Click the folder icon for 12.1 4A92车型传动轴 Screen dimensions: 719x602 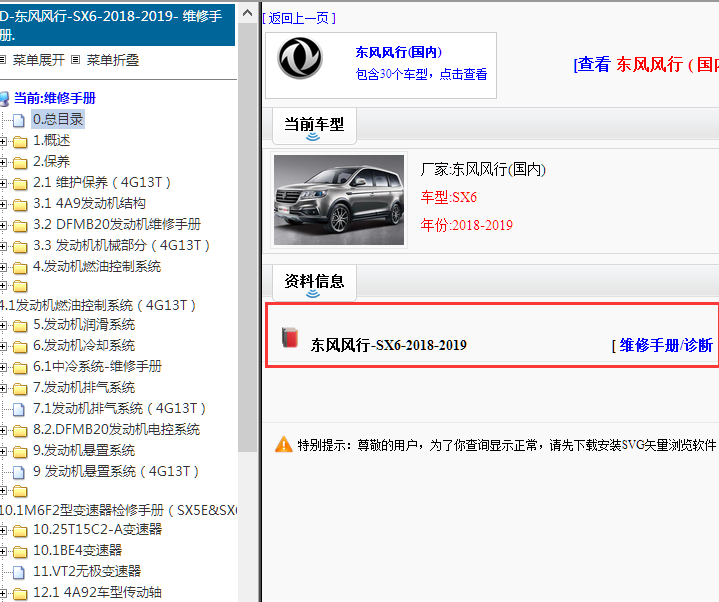[20, 594]
